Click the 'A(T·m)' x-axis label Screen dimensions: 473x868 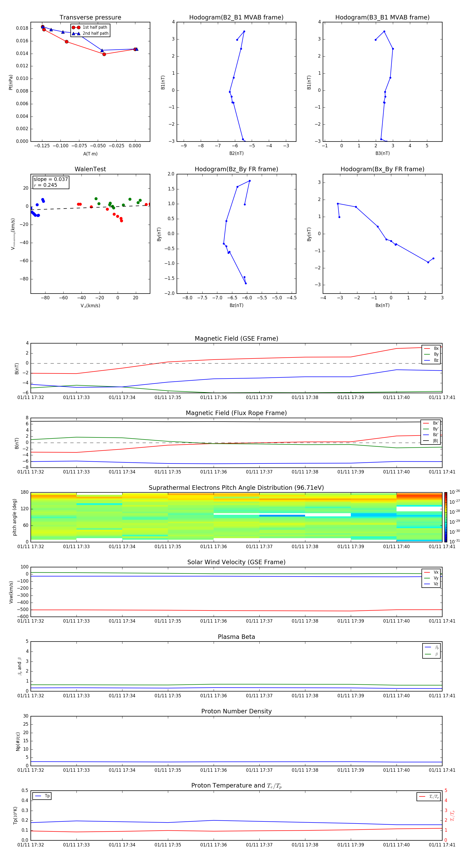pyautogui.click(x=90, y=154)
